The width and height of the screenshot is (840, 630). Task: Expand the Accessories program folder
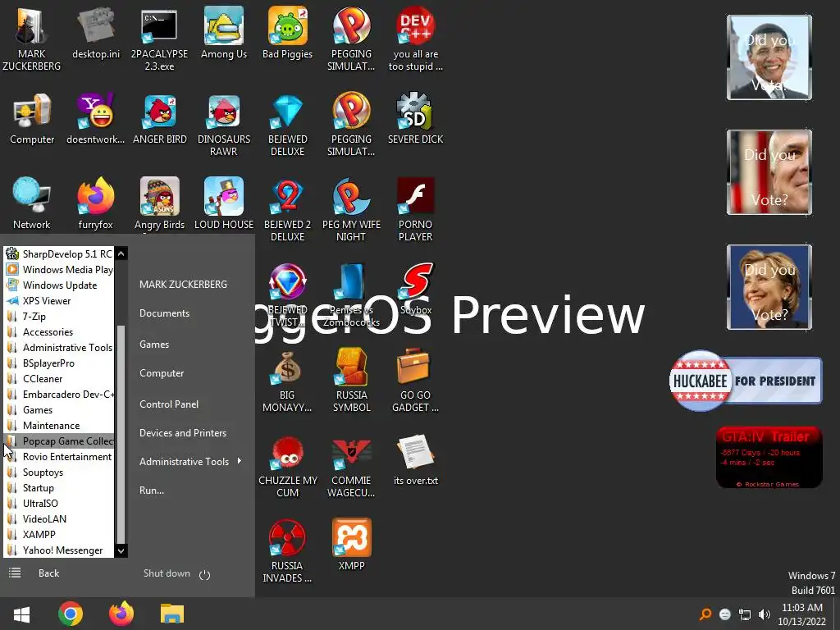(x=59, y=331)
